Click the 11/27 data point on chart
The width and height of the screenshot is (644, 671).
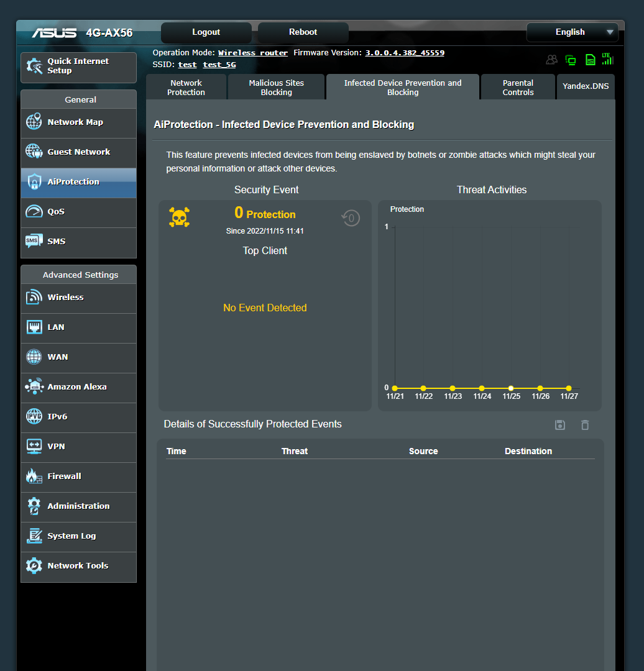click(569, 388)
